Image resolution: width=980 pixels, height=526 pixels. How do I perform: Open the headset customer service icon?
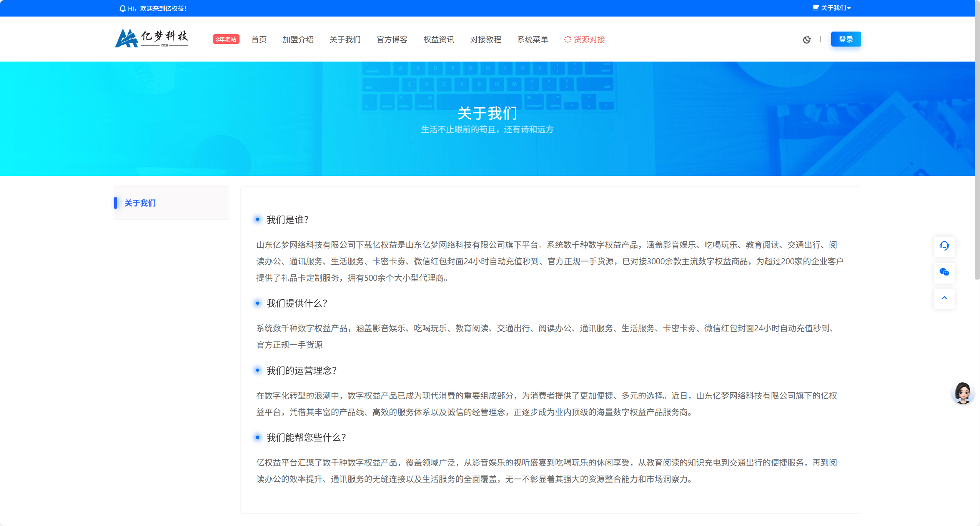(x=944, y=246)
